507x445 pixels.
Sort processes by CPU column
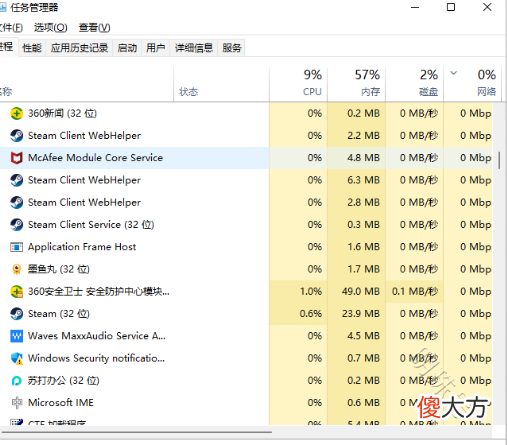(298, 84)
